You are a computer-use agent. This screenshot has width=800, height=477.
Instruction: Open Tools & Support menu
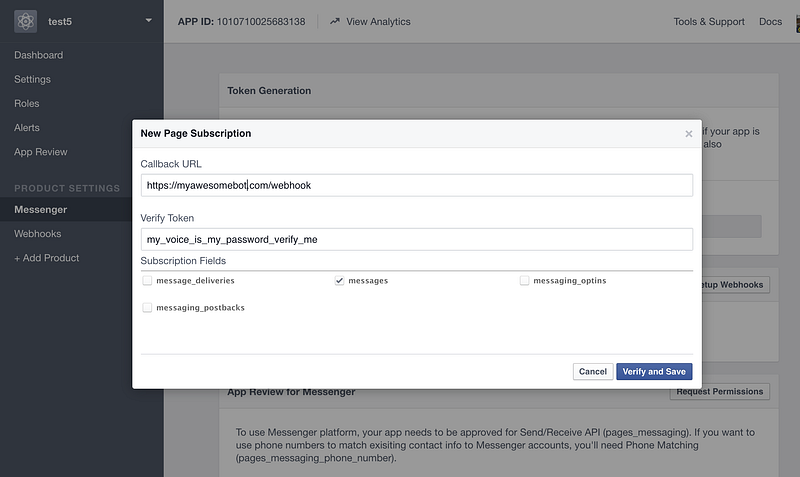709,21
